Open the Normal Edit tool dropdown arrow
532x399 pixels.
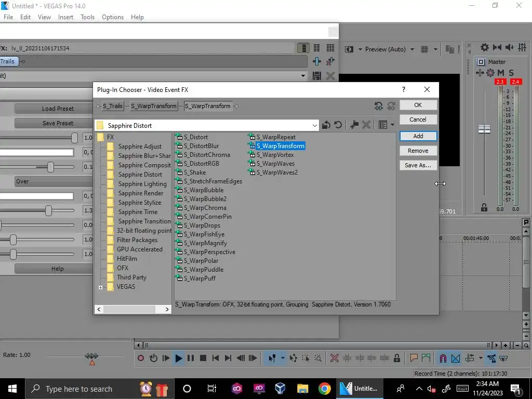282,358
